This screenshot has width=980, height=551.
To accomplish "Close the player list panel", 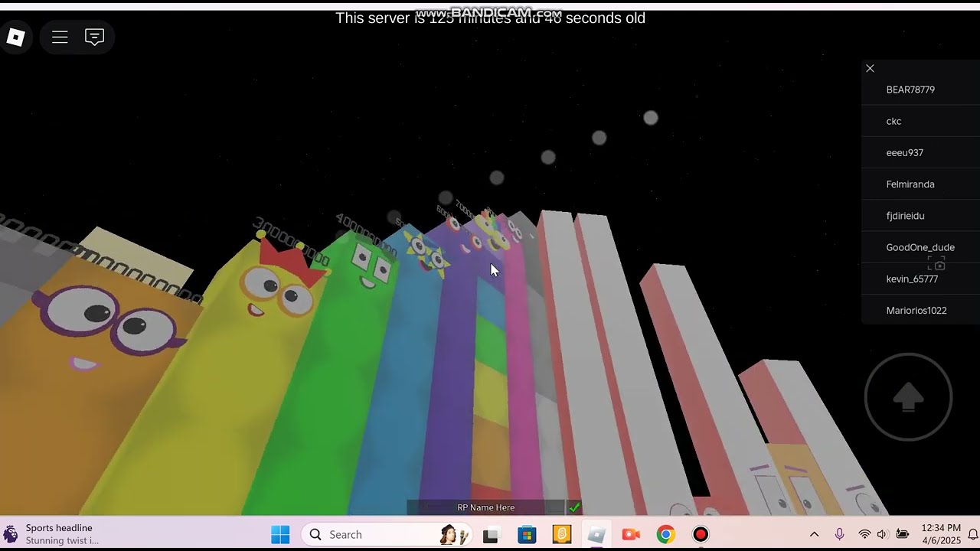I will pos(870,68).
